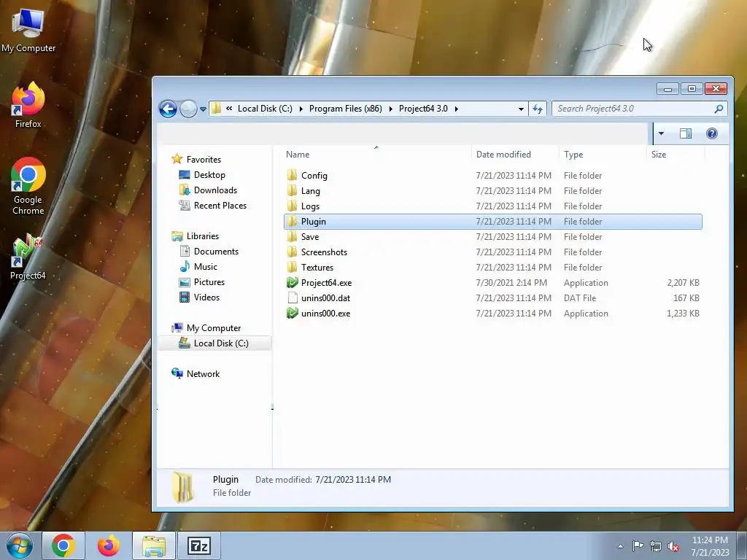
Task: Select the Logs folder icon
Action: pos(292,206)
